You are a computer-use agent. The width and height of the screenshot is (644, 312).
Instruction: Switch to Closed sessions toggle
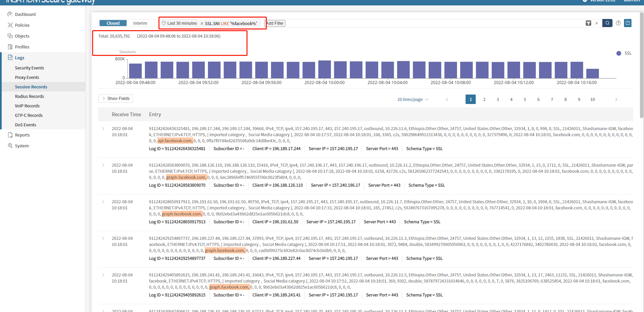click(113, 23)
